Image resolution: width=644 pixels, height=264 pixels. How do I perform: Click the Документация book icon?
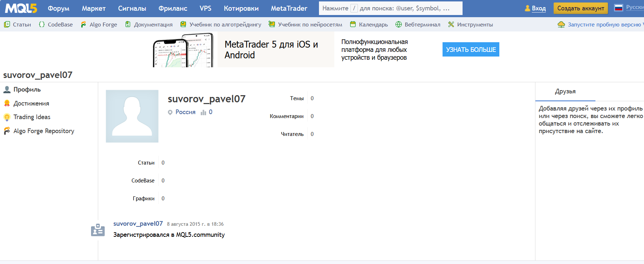click(x=128, y=24)
